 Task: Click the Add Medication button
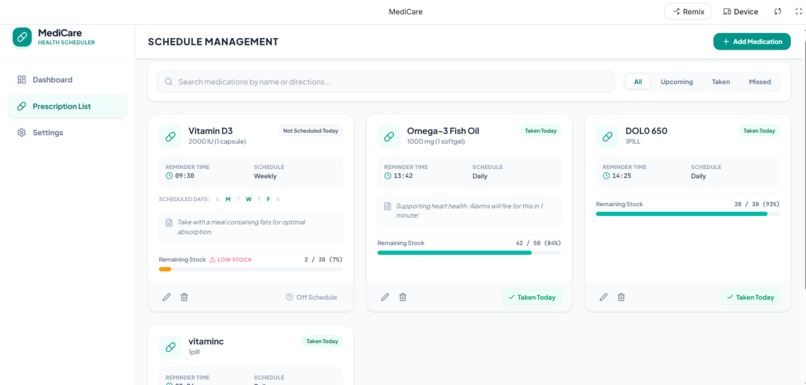pyautogui.click(x=752, y=42)
